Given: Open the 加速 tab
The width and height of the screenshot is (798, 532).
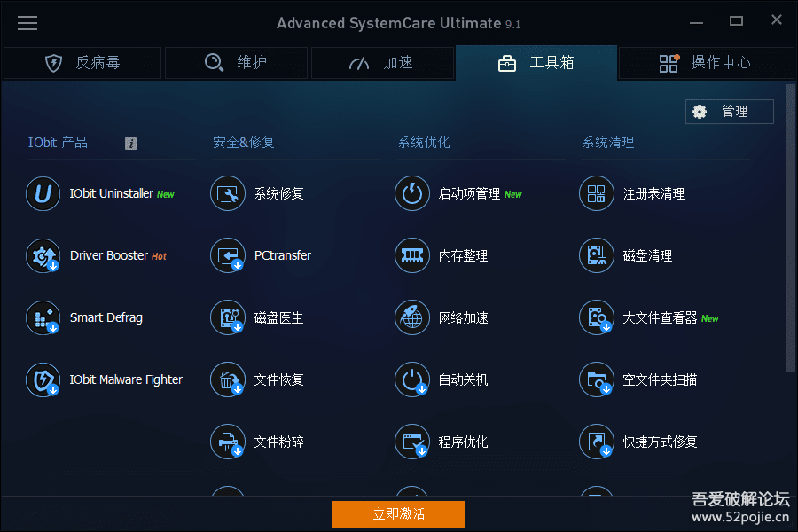Looking at the screenshot, I should click(x=382, y=63).
